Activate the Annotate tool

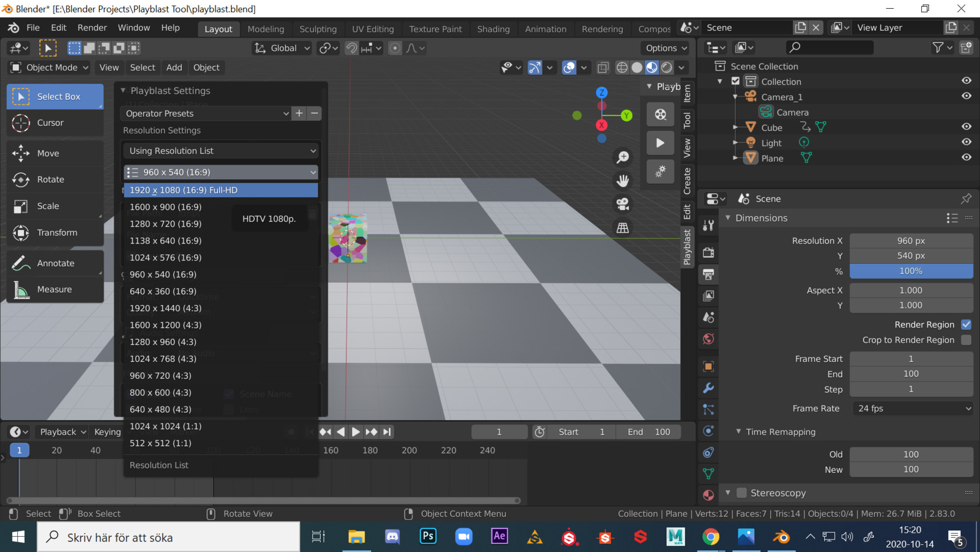coord(55,263)
